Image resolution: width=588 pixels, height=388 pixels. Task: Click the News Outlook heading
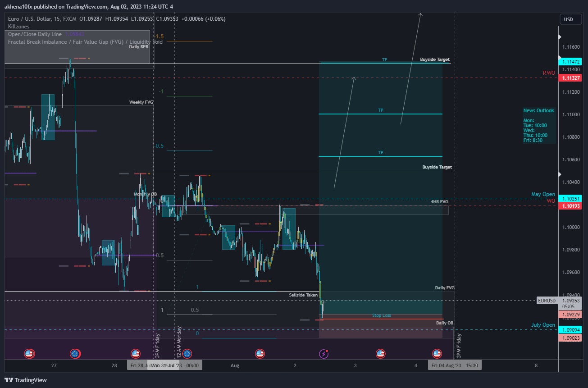[538, 110]
